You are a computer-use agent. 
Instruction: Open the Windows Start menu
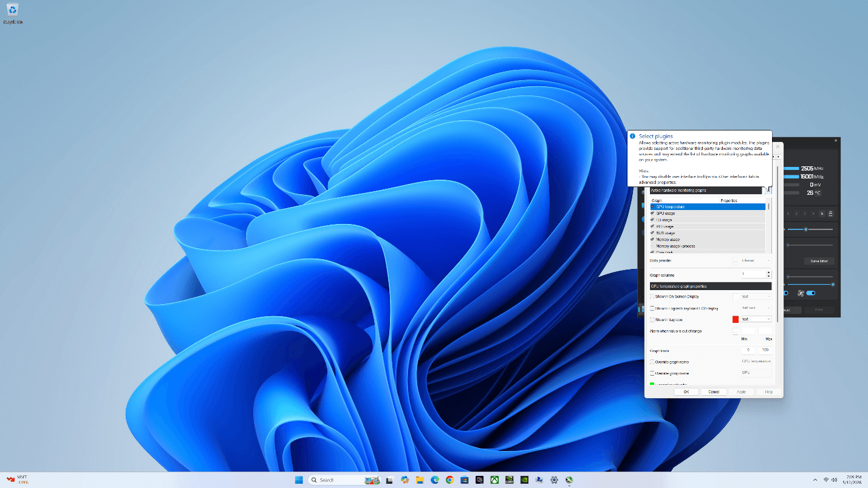pyautogui.click(x=299, y=480)
